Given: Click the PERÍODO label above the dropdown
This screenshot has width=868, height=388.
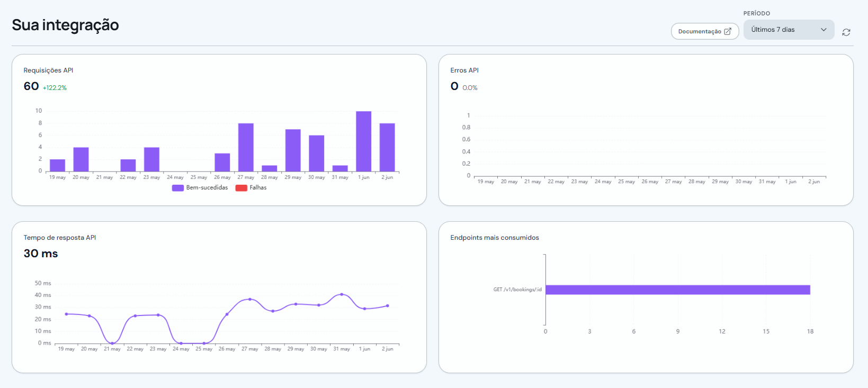Looking at the screenshot, I should (x=757, y=13).
